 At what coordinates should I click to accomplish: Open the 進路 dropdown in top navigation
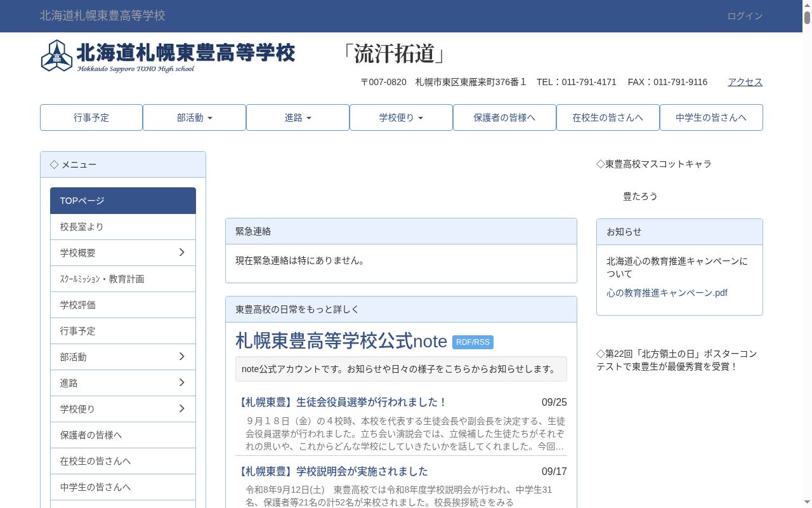click(298, 117)
